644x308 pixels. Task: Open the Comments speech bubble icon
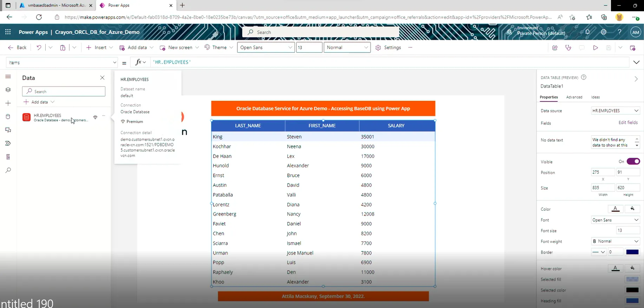582,47
